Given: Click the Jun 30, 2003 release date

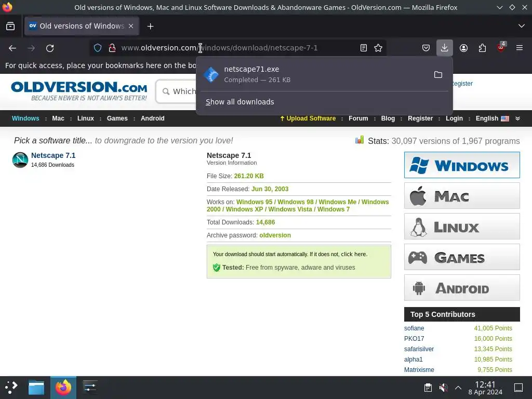Looking at the screenshot, I should (x=270, y=189).
